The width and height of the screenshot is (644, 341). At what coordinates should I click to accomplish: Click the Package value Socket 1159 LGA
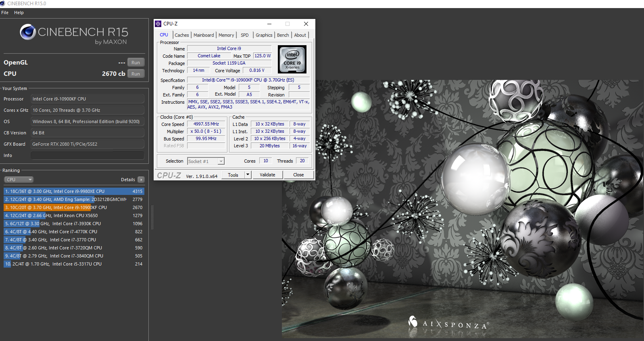(x=229, y=63)
